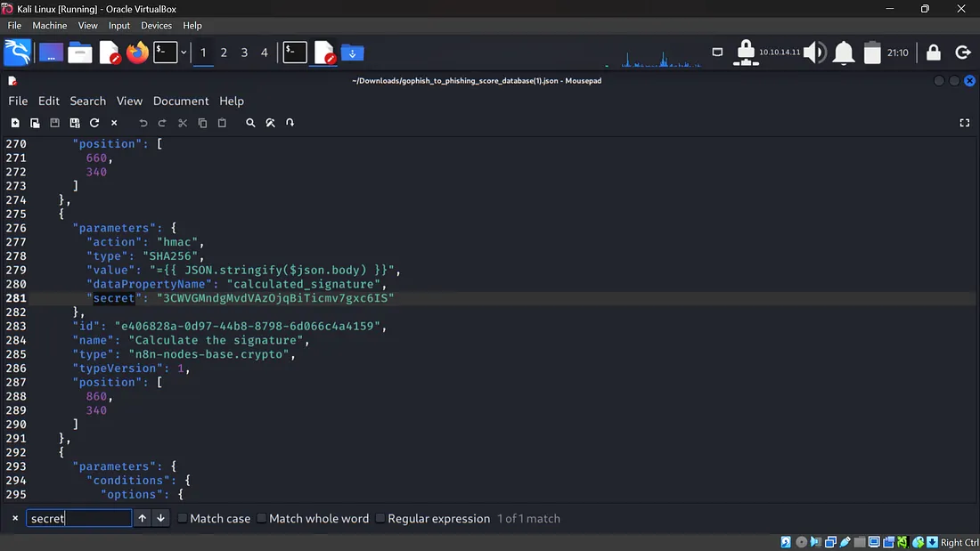Image resolution: width=980 pixels, height=551 pixels.
Task: Open the Document menu
Action: [181, 101]
